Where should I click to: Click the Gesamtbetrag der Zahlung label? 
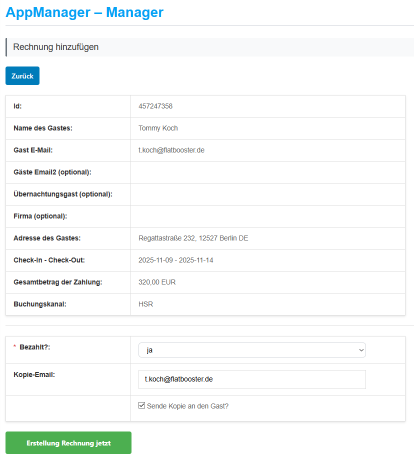pyautogui.click(x=58, y=282)
